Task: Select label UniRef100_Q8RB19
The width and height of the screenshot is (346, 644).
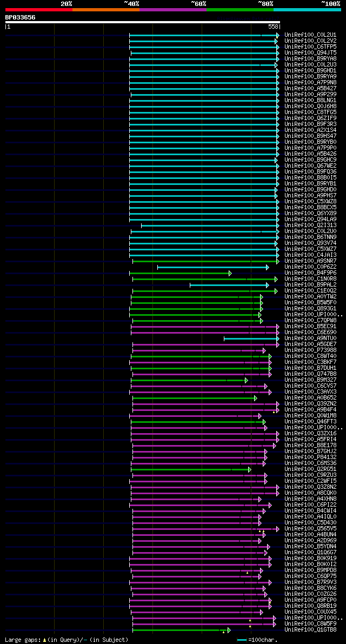Action: point(310,607)
